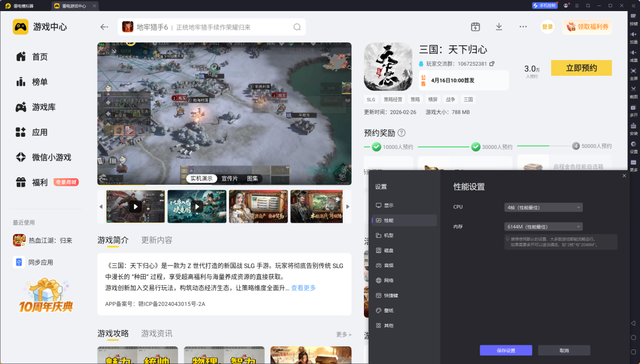Click the 截图 screenshot scissors icon

pyautogui.click(x=633, y=90)
